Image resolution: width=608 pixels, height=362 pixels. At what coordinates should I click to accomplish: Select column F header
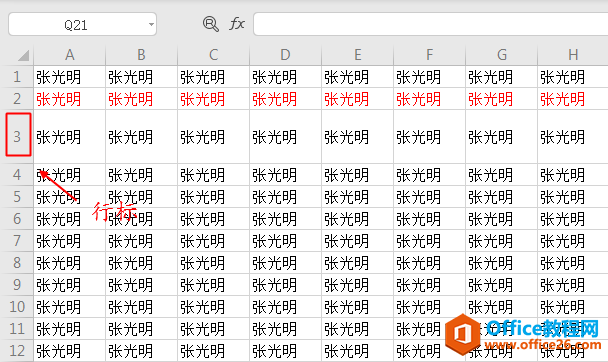click(x=430, y=55)
